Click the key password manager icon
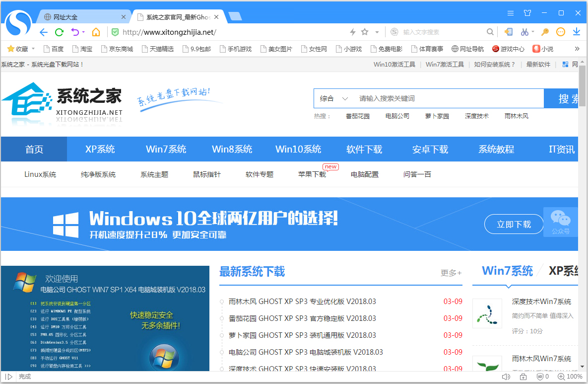This screenshot has height=384, width=588. pos(545,32)
